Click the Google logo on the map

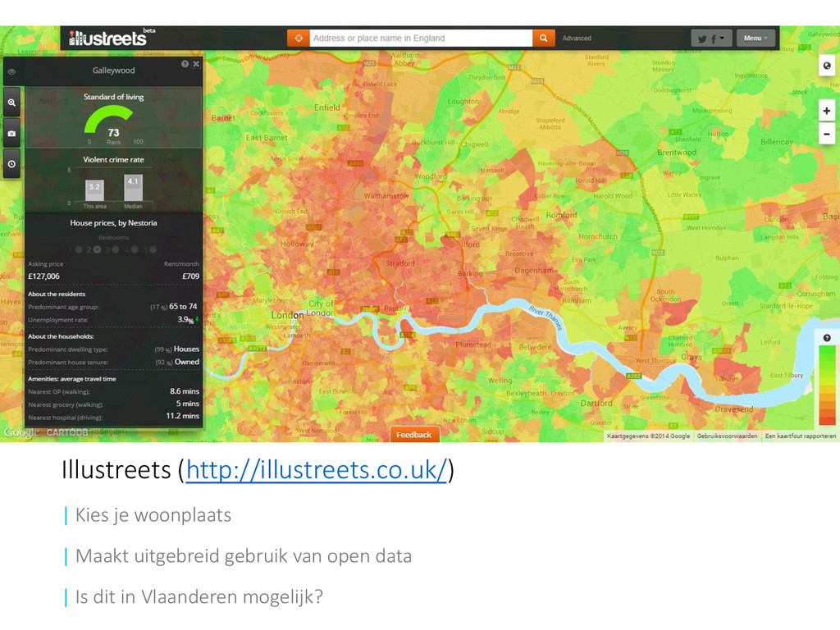tap(21, 432)
